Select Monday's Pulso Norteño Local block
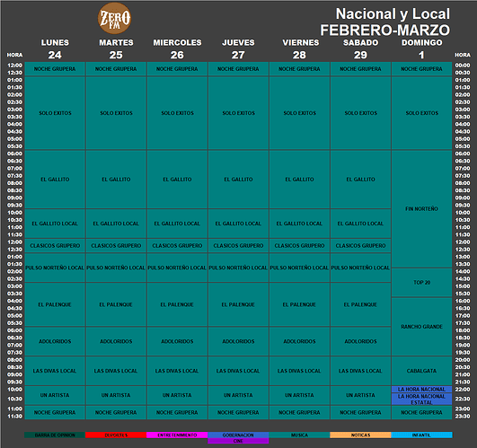The image size is (477, 448). [55, 268]
